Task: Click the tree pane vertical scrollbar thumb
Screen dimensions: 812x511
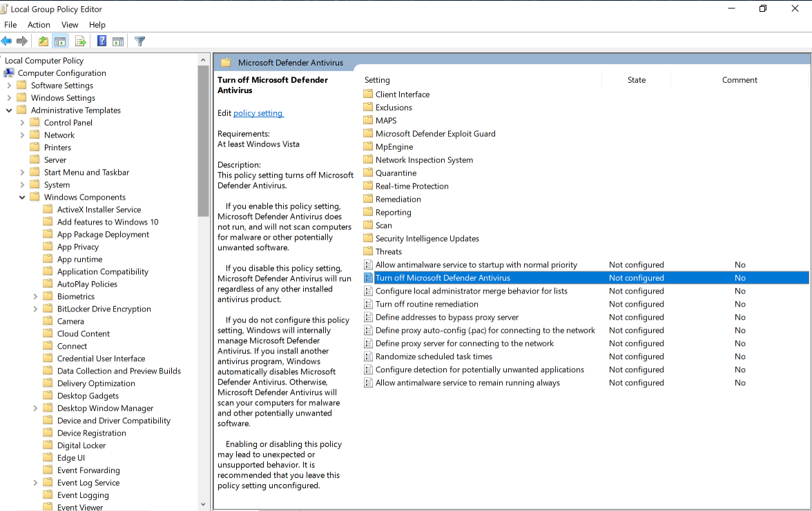Action: coord(203,142)
